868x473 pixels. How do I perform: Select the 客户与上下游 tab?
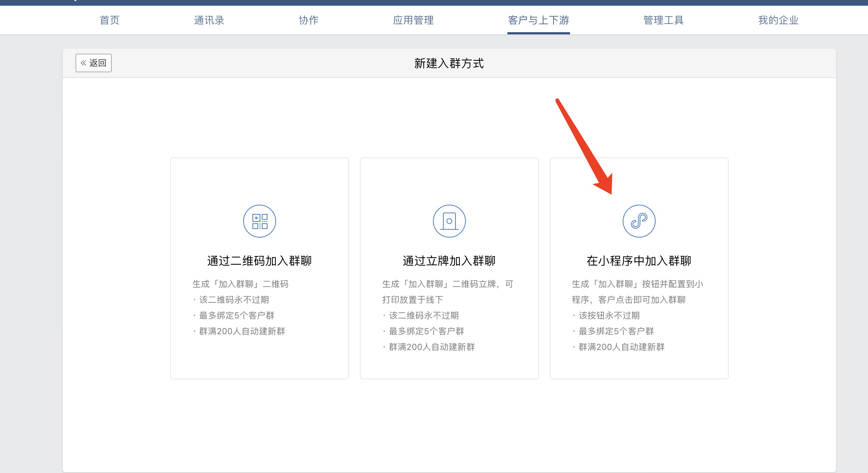(x=538, y=20)
